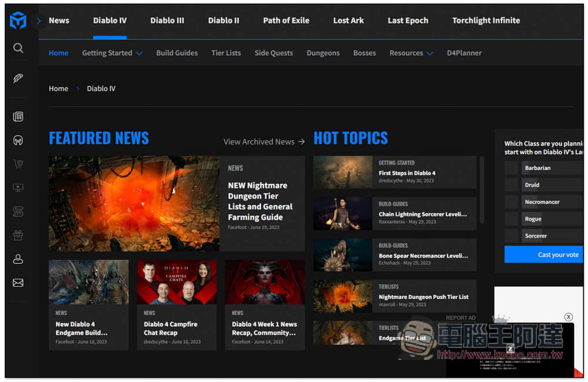Expand sidebar with top chevron arrow
Image resolution: width=588 pixels, height=382 pixels.
39,21
